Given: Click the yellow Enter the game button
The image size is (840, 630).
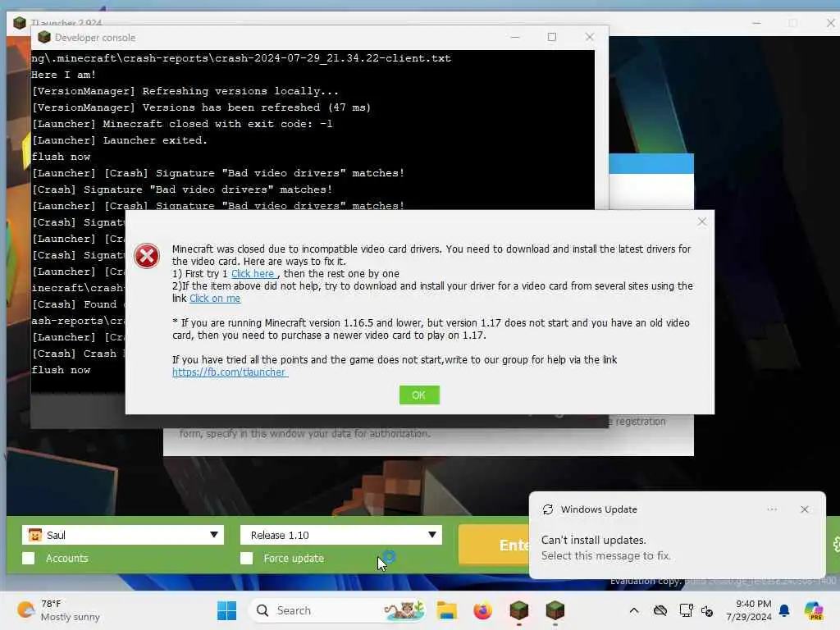Looking at the screenshot, I should pos(493,545).
